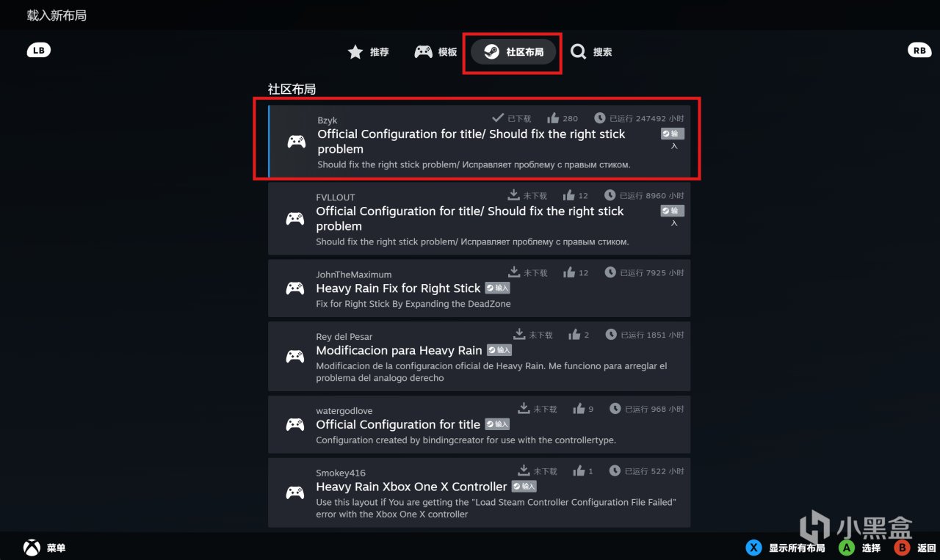
Task: Open the 推荐 tab
Action: [368, 52]
